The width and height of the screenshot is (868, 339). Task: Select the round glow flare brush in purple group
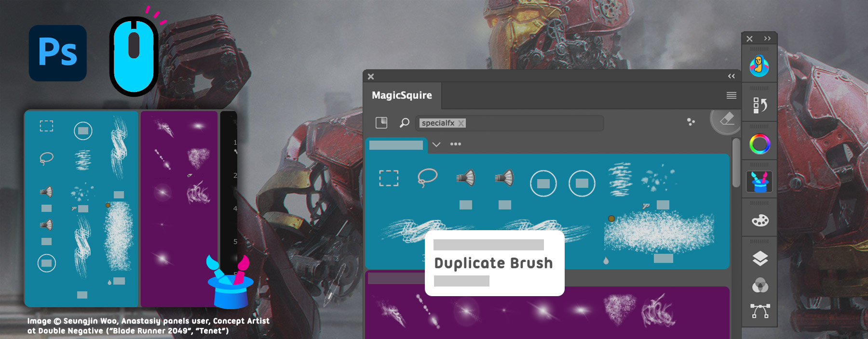click(x=466, y=312)
